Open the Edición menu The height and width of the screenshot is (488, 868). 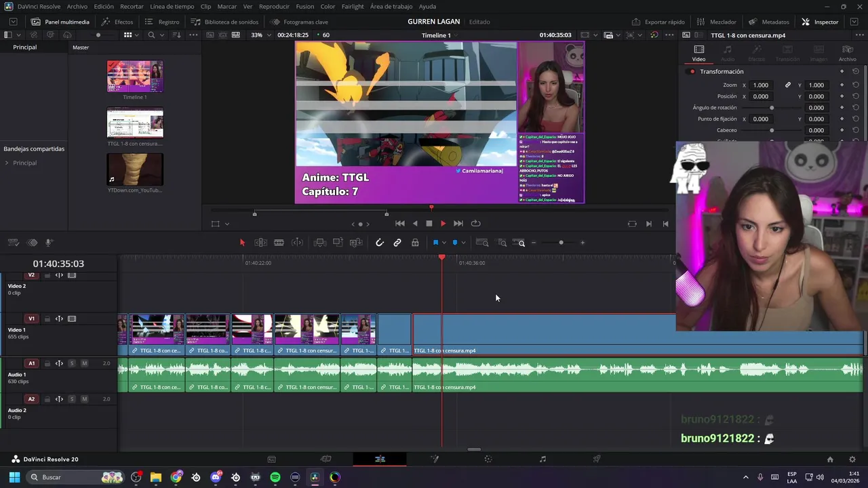(x=104, y=6)
